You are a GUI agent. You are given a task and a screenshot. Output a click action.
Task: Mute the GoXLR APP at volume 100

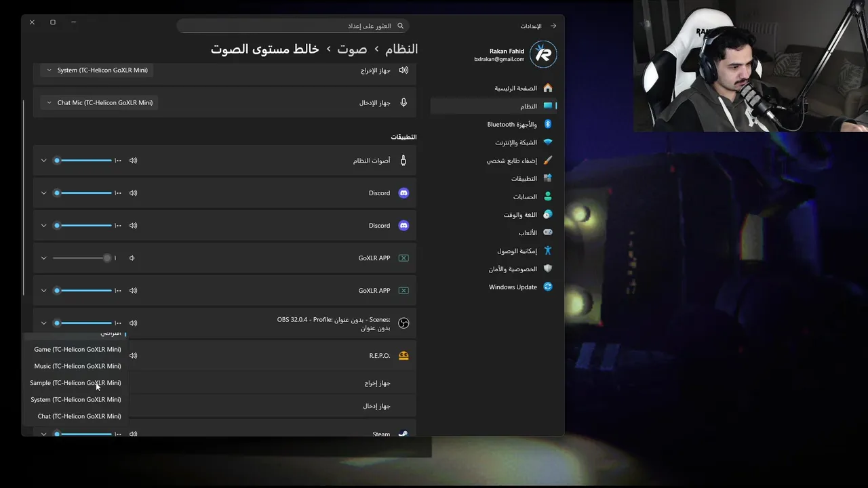click(133, 291)
